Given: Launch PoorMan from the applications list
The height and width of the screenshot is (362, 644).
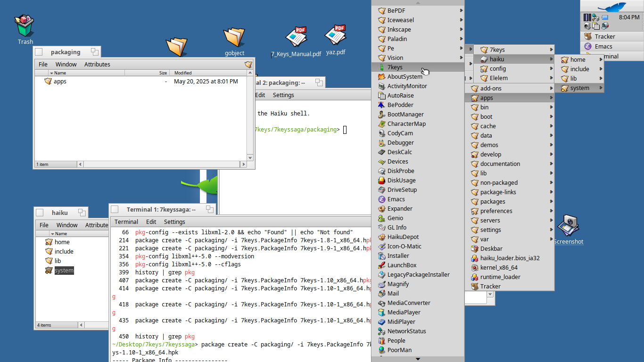Looking at the screenshot, I should pos(418,350).
